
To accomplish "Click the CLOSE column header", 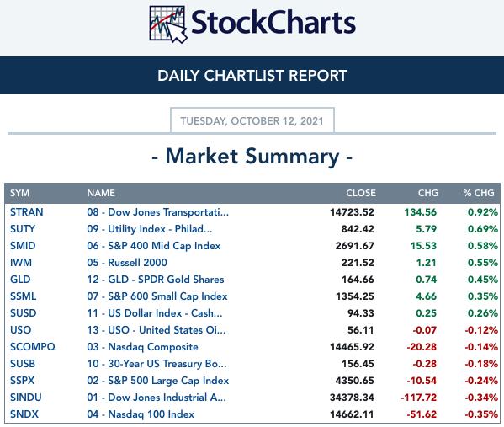I will coord(361,193).
